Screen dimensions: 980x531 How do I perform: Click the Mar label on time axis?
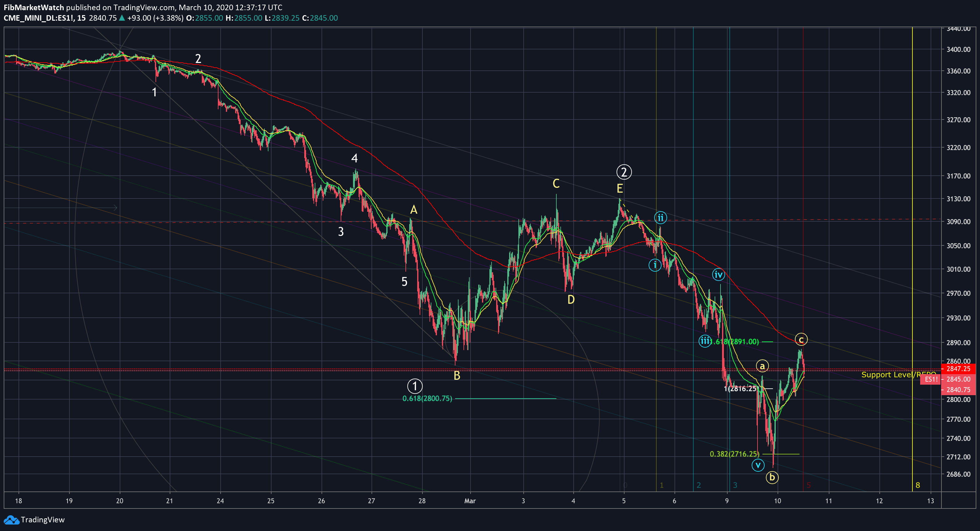click(x=470, y=501)
